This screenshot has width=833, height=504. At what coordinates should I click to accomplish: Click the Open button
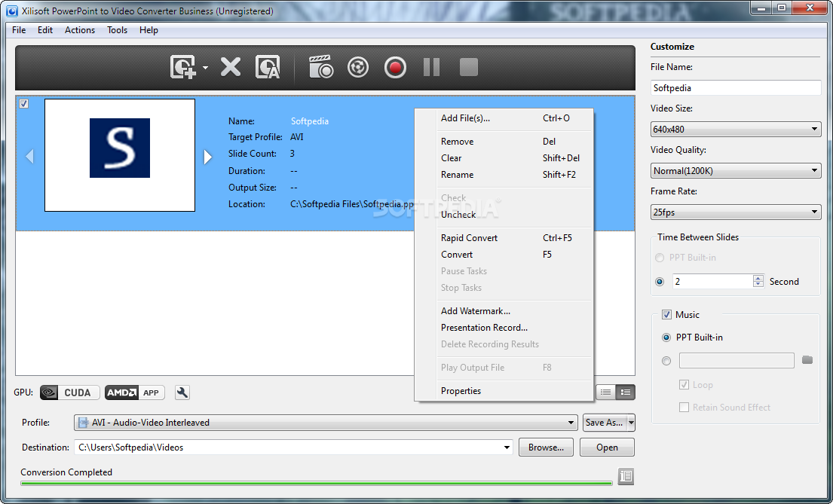(x=607, y=447)
